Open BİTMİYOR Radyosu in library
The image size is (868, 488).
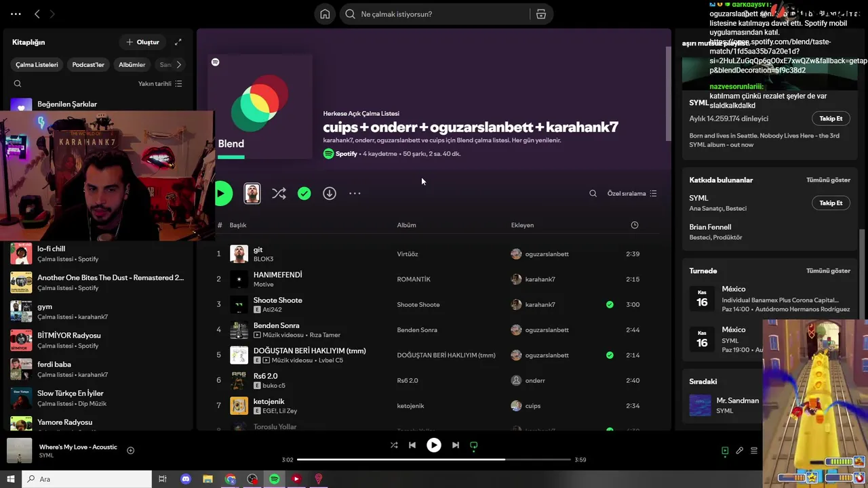coord(98,340)
